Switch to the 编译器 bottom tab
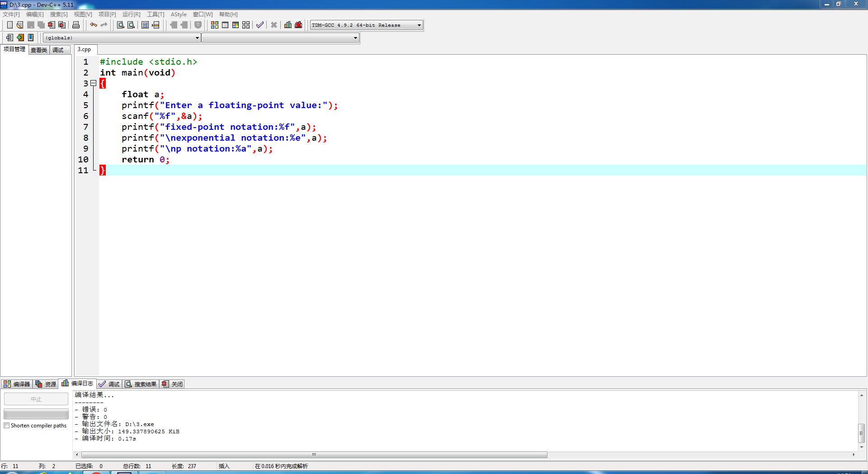 (x=17, y=384)
